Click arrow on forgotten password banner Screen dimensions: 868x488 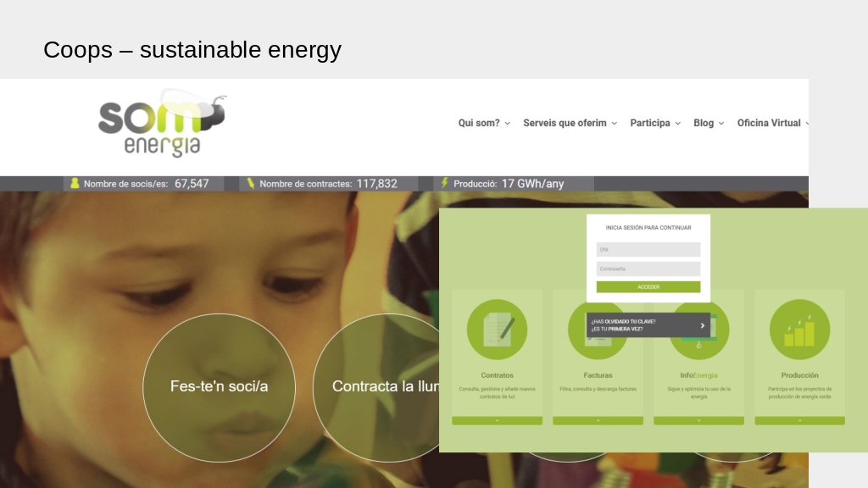point(702,325)
